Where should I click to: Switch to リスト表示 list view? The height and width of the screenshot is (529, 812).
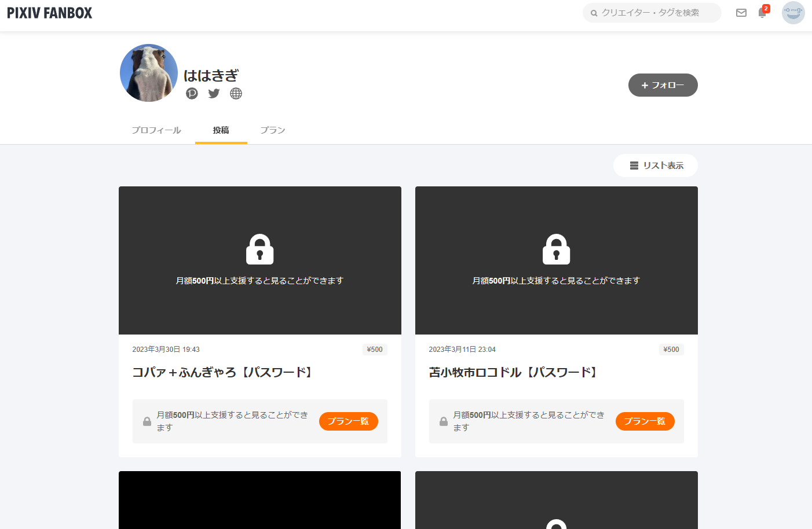(x=656, y=166)
